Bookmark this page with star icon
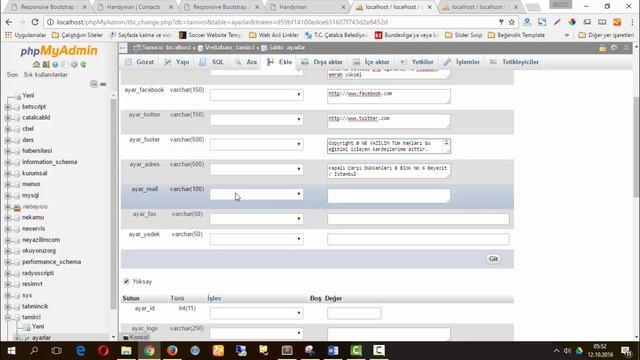This screenshot has height=360, width=640. (512, 22)
